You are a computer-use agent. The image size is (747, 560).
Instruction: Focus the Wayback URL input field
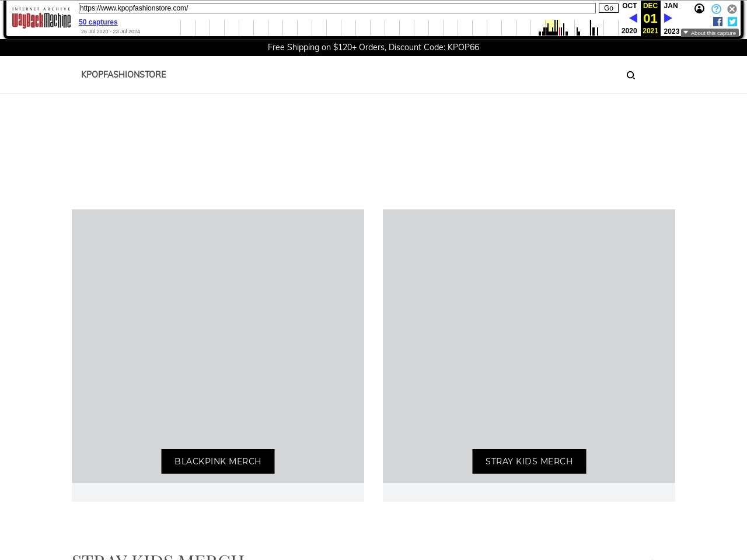tap(337, 8)
